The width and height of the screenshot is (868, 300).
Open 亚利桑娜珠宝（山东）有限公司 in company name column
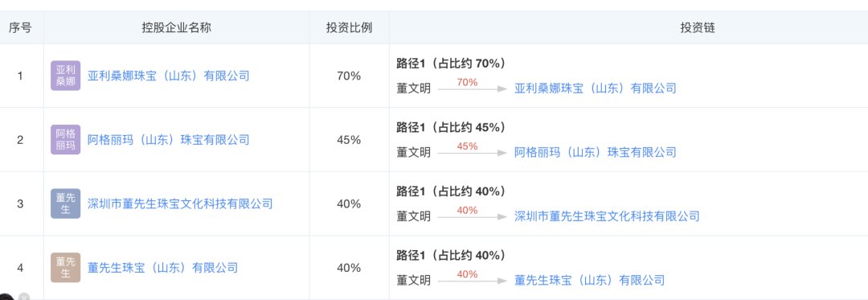[168, 76]
